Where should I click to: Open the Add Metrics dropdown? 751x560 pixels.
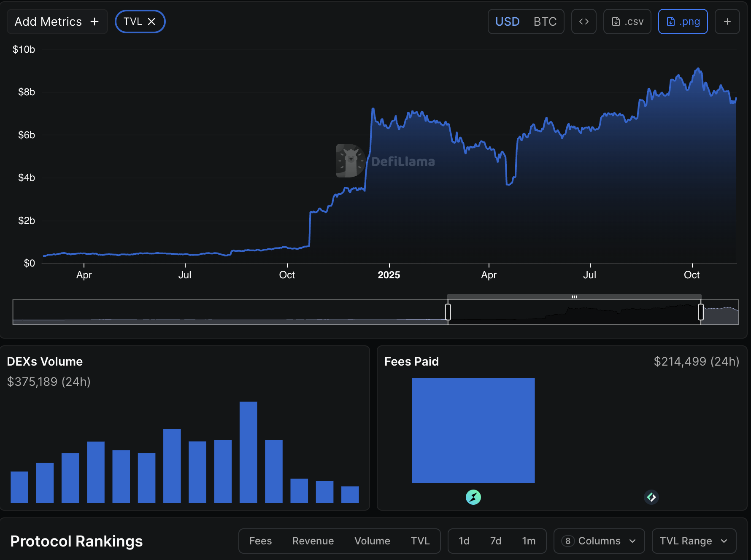coord(57,22)
